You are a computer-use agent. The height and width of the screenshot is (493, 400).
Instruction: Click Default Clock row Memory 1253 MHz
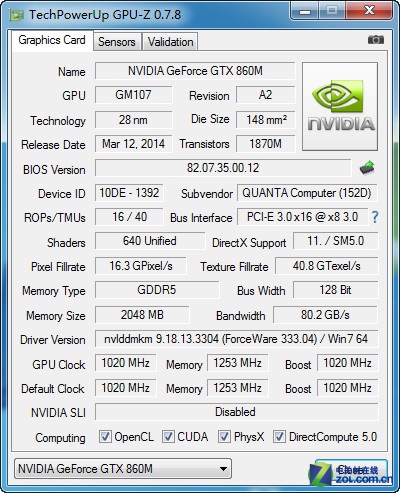click(237, 388)
